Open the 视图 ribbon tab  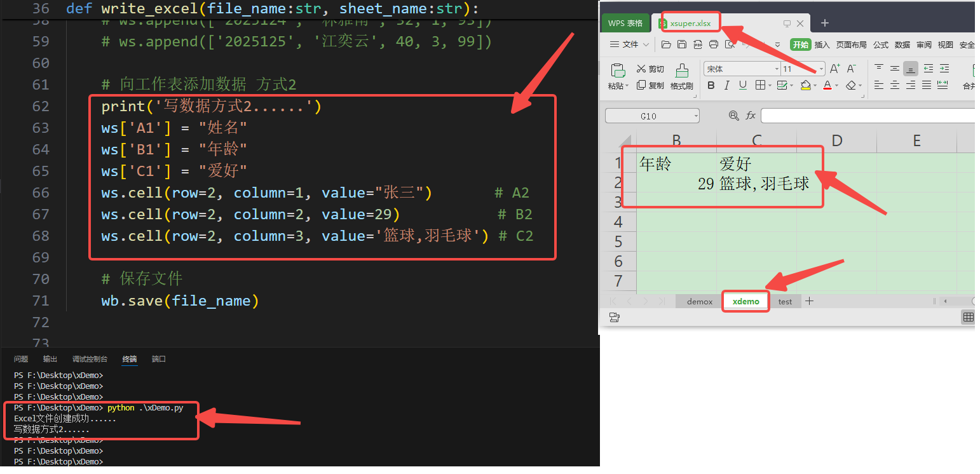point(946,44)
